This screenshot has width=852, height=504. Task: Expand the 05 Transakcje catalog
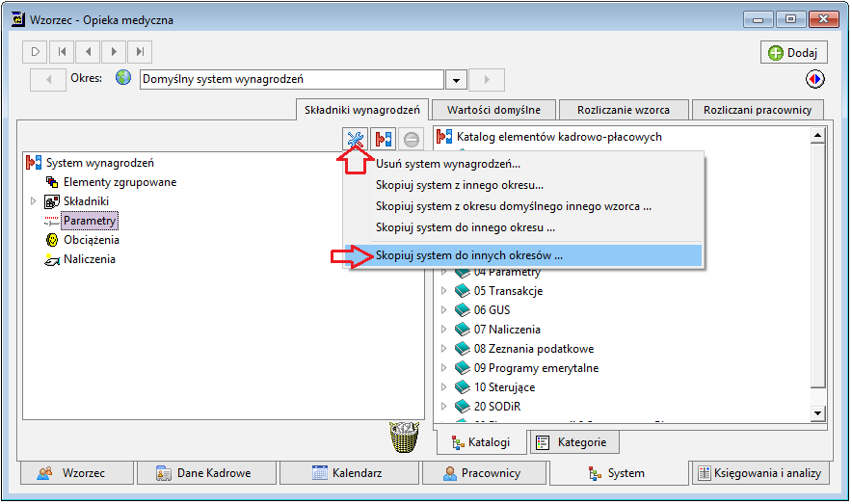444,291
